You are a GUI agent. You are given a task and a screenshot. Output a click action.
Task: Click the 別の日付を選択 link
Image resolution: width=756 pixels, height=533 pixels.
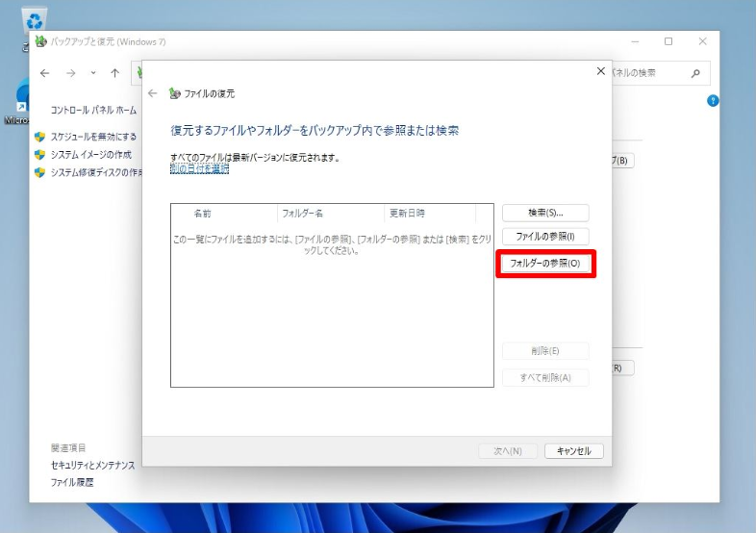200,168
